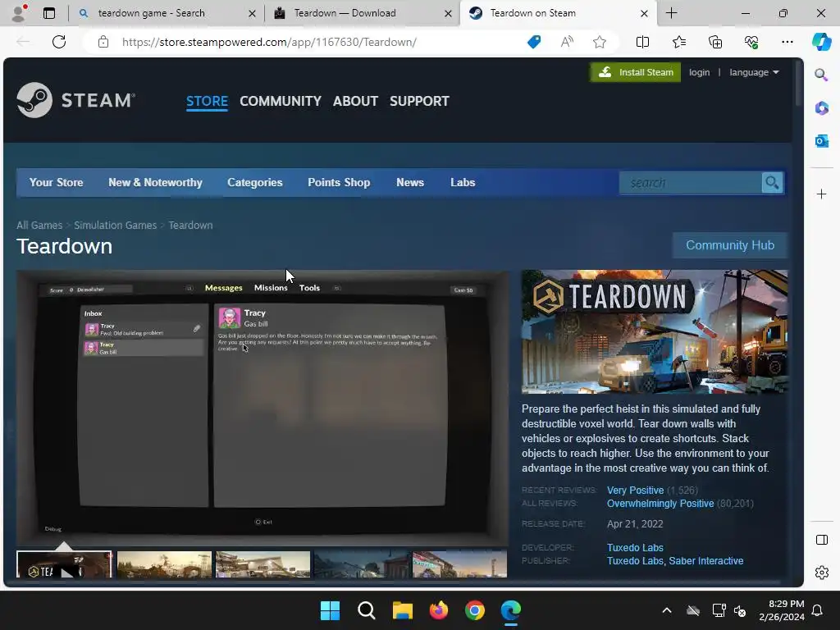Click the login link
Image resolution: width=840 pixels, height=630 pixels.
[699, 72]
